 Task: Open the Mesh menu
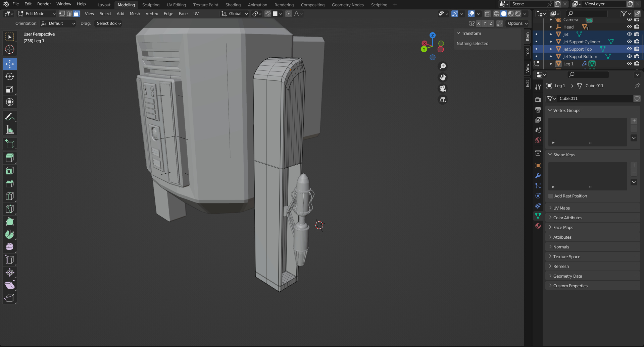135,14
